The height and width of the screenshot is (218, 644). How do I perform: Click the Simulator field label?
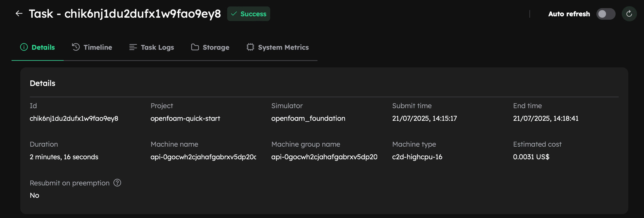[287, 106]
